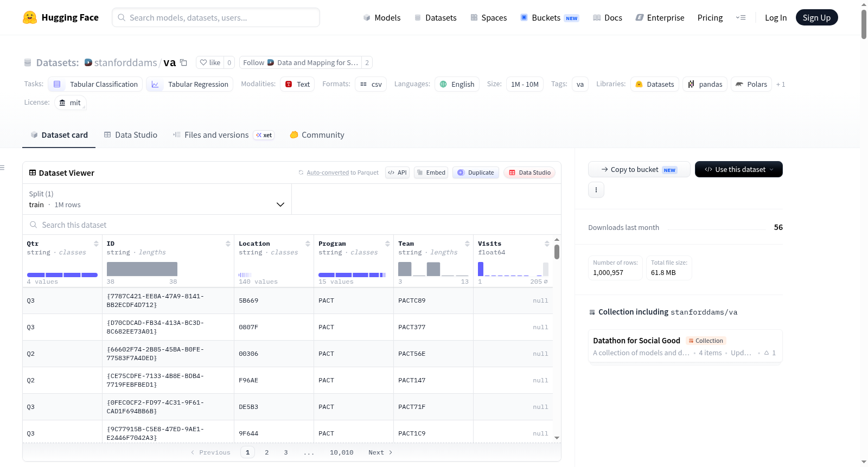Go to page 2 of the dataset

[x=267, y=452]
